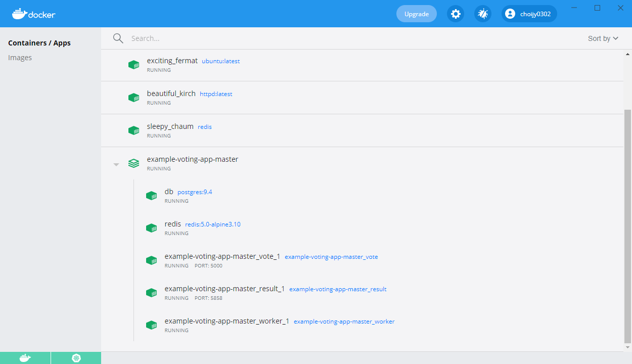The image size is (632, 364).
Task: Open Troubleshoot bug icon
Action: pos(483,14)
